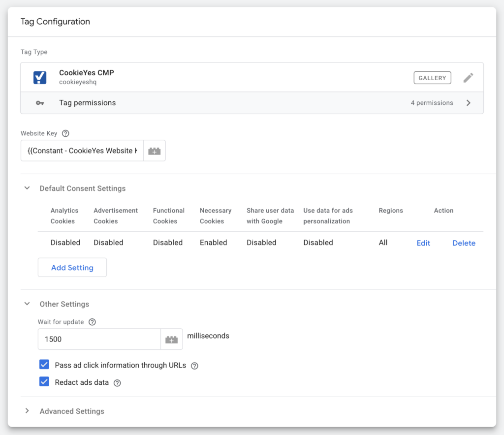The width and height of the screenshot is (504, 435).
Task: Click the Enabled value under Necessary Cookies
Action: 214,243
